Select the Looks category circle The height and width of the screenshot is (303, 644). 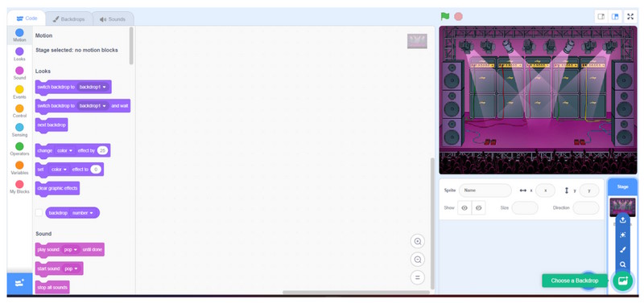click(x=19, y=51)
